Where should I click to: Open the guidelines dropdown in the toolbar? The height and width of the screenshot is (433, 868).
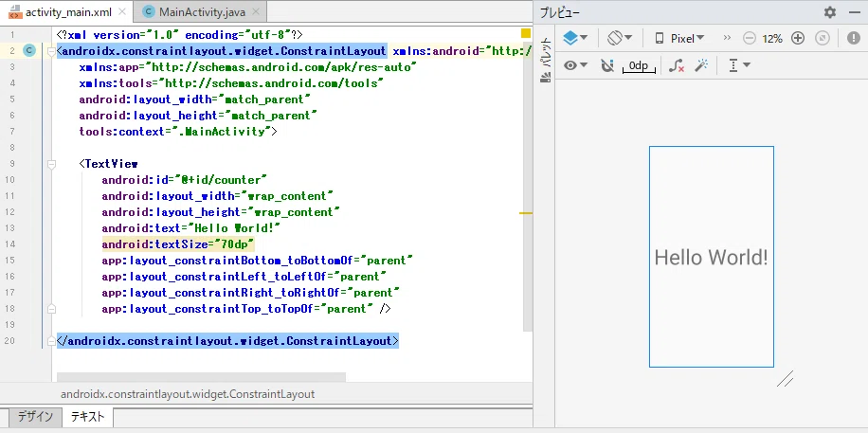(x=739, y=65)
